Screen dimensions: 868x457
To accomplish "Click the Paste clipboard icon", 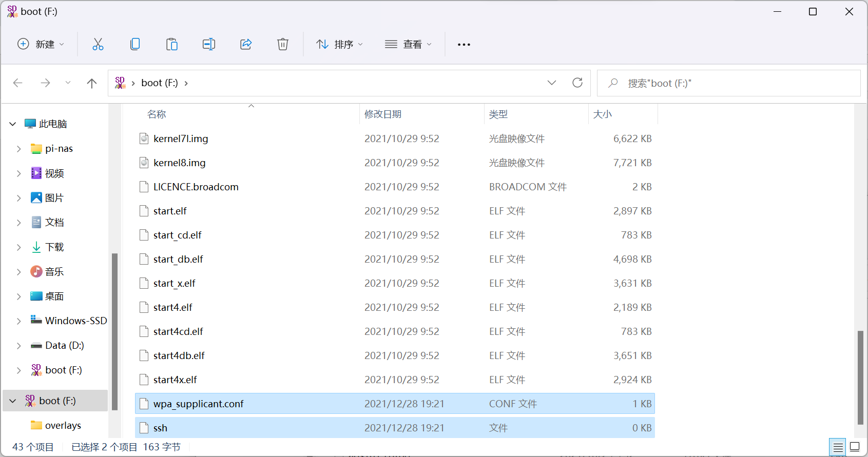I will coord(172,44).
